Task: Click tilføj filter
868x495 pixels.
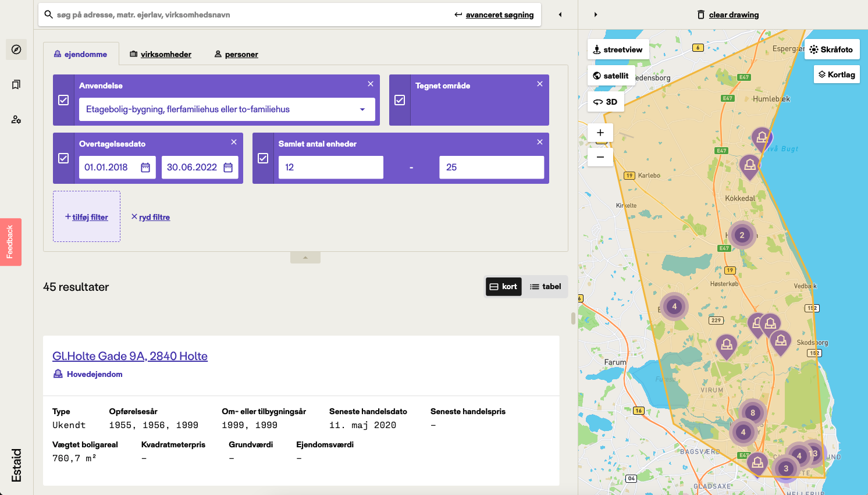Action: click(x=87, y=217)
